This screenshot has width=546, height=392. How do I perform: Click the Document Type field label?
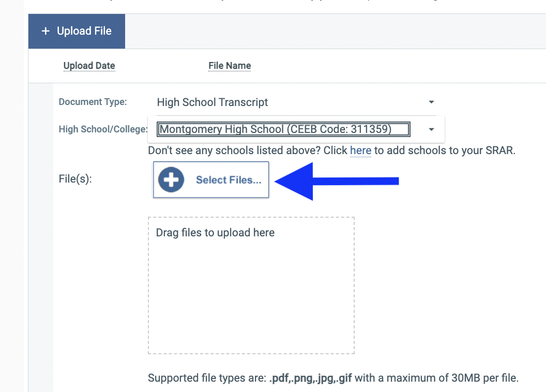coord(93,102)
